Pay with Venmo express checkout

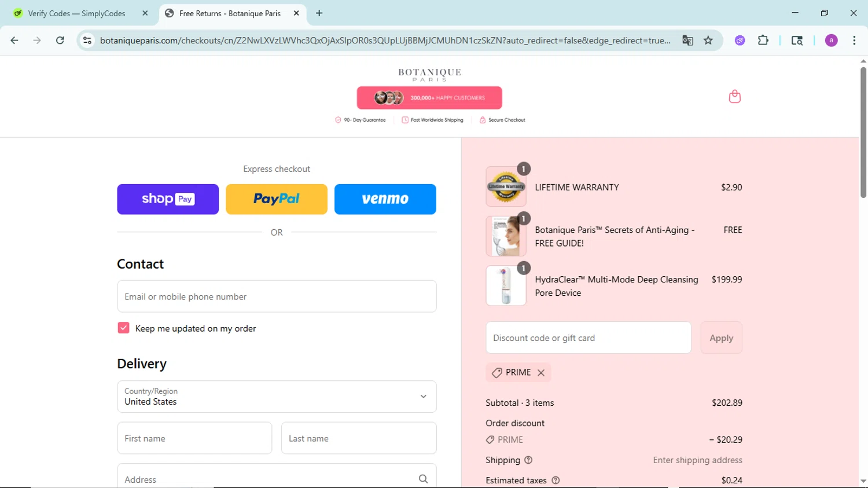[x=385, y=199]
